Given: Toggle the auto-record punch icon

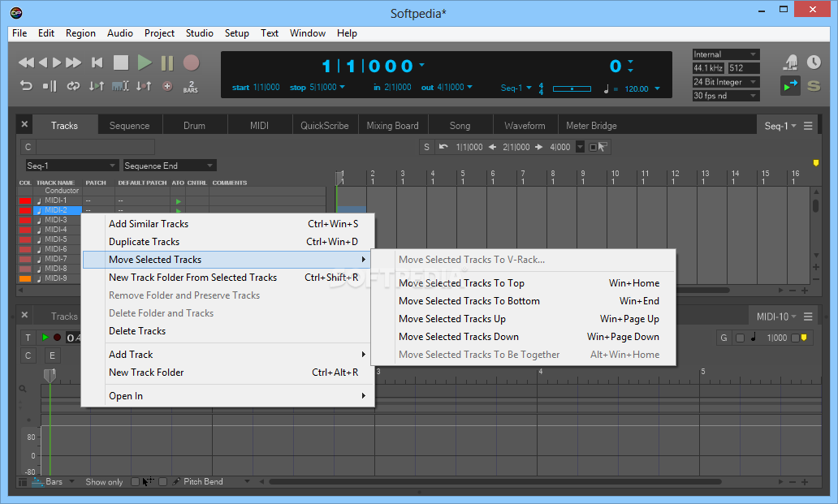Looking at the screenshot, I should tap(144, 86).
